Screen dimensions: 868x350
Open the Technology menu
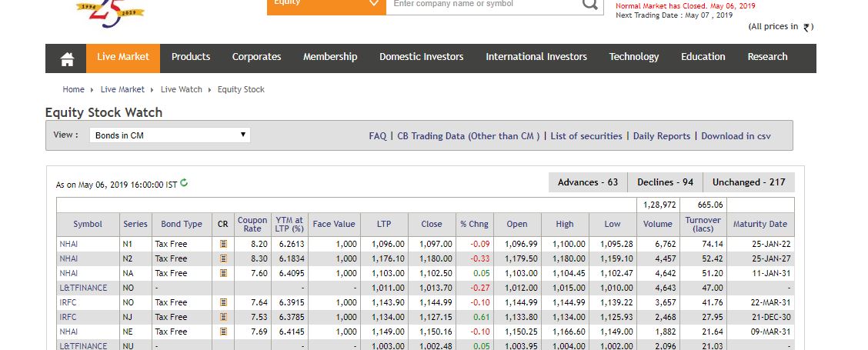click(634, 56)
